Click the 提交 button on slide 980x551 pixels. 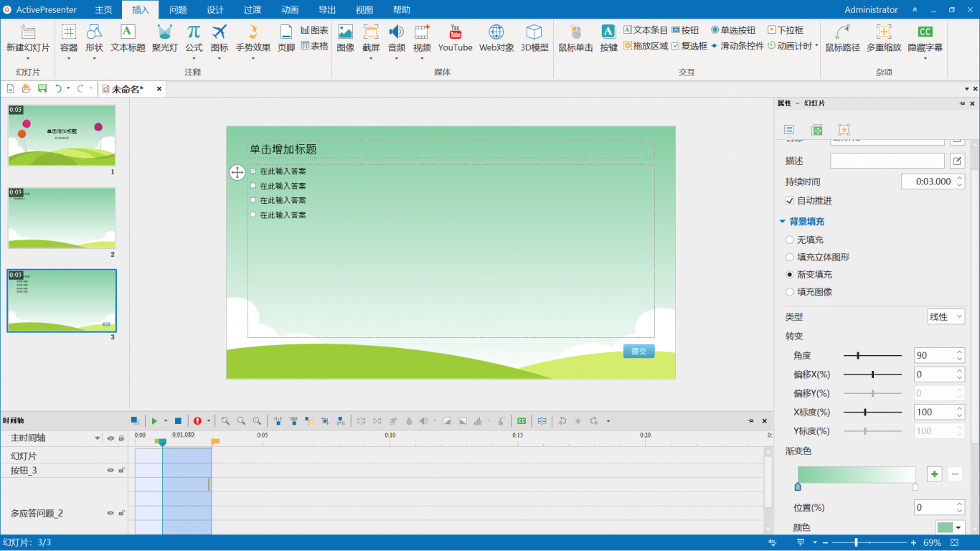pyautogui.click(x=639, y=351)
